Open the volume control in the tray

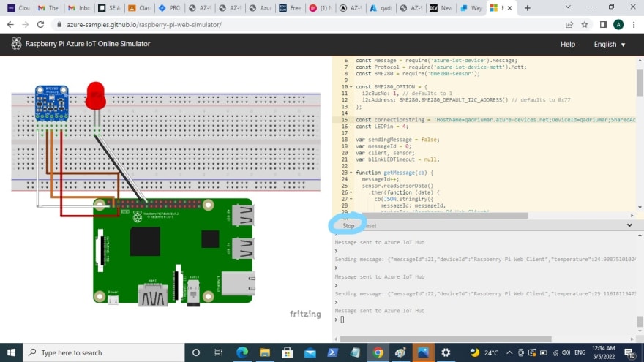(x=566, y=352)
